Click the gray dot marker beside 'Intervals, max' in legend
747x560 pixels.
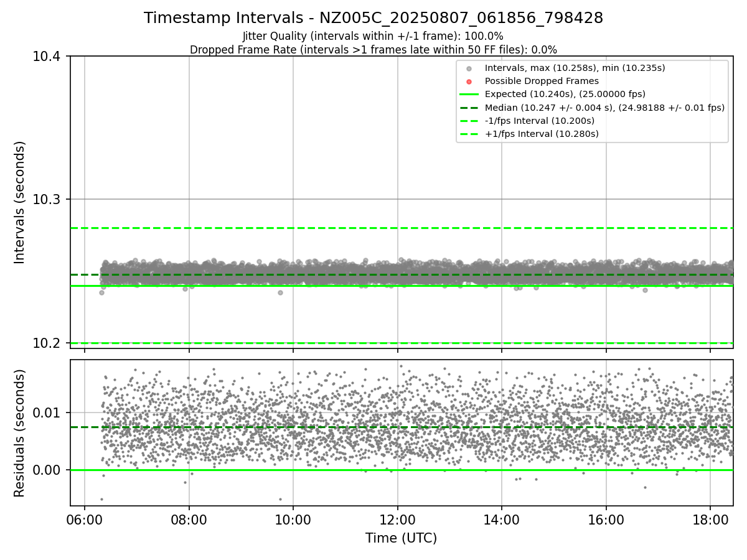[469, 68]
